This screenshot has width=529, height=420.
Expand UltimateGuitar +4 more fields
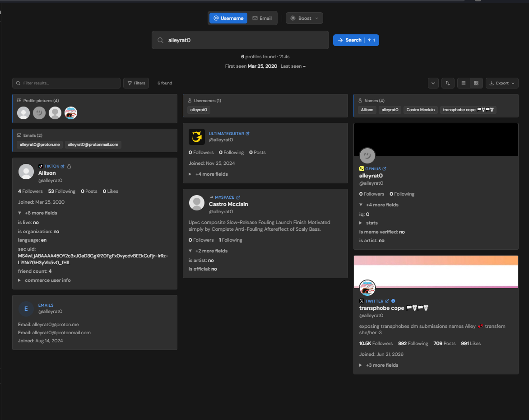[208, 174]
